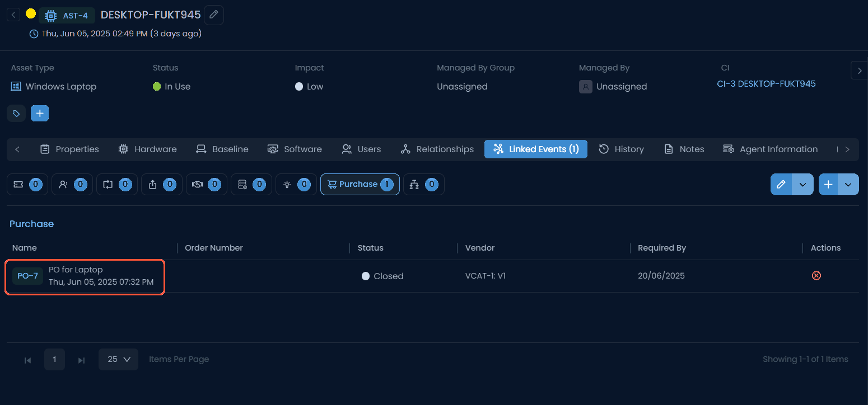Viewport: 868px width, 405px height.
Task: Open the Agent Information tab
Action: tap(771, 149)
